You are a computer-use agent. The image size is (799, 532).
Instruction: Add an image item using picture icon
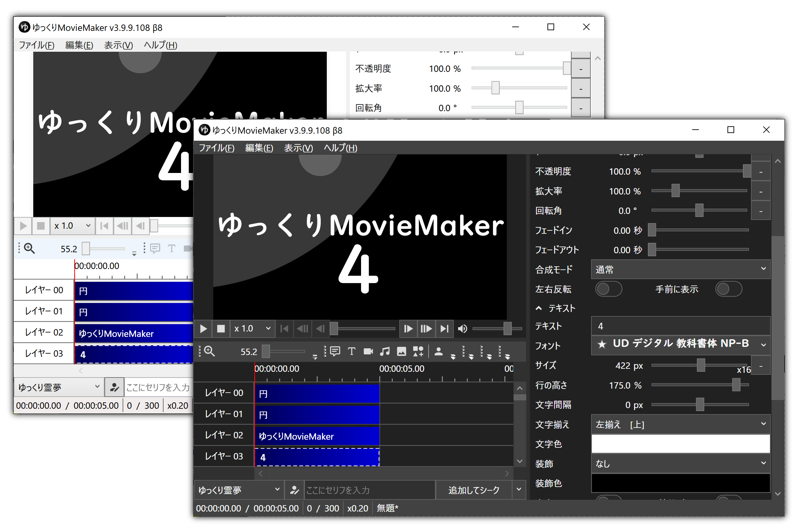[401, 352]
